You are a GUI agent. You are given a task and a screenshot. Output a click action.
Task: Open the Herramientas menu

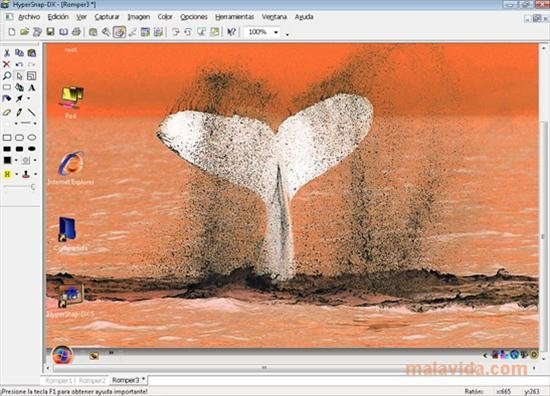coord(234,17)
